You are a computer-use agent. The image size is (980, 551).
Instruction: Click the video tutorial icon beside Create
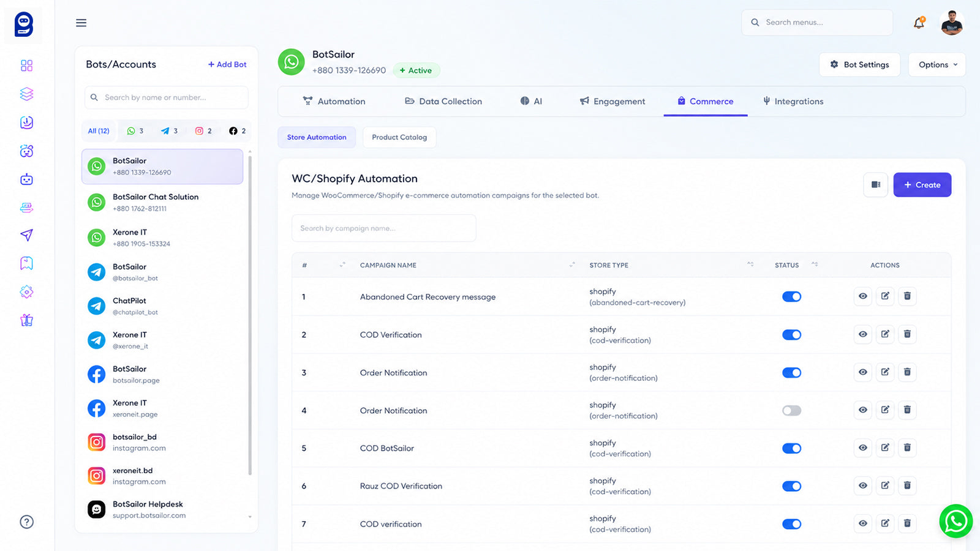(876, 185)
